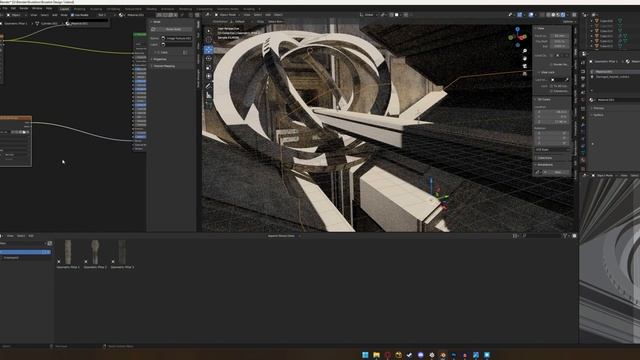Screen dimensions: 640x360
Task: Select the Select Box tool in viewport
Action: pyautogui.click(x=209, y=31)
